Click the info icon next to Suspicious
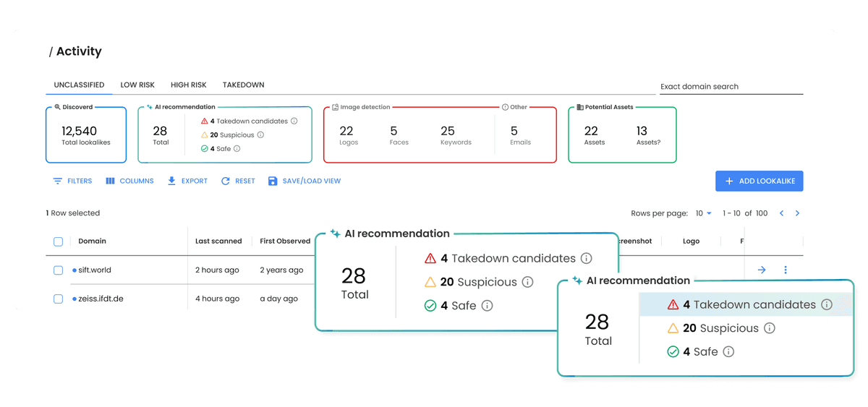Image resolution: width=868 pixels, height=407 pixels. tap(260, 135)
